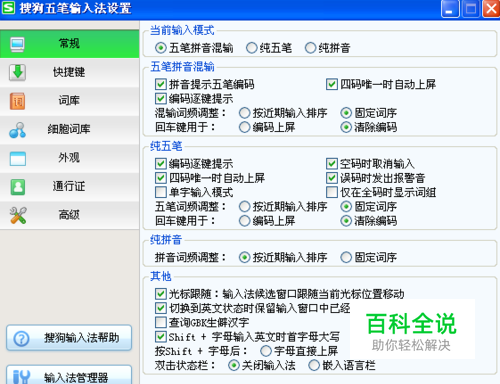Toggle 切换到英文状态时保留输入窗口 checkbox
Screen dimensions: 500x384
161,308
